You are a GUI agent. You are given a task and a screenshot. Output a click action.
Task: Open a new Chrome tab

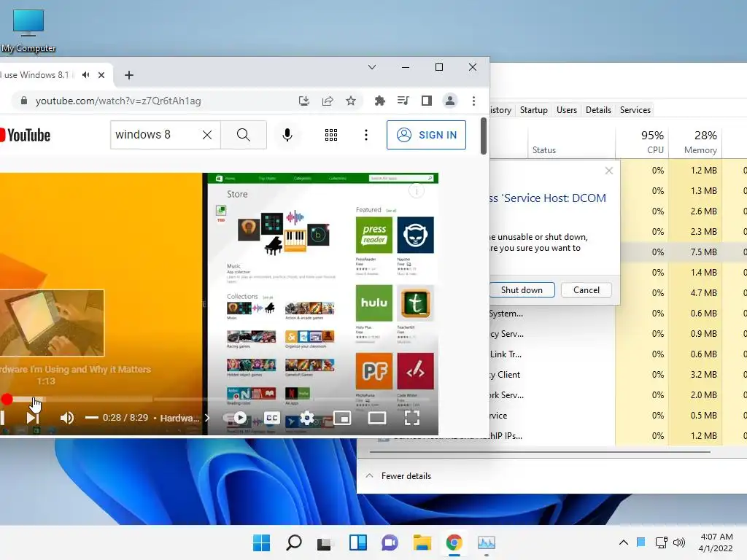pos(128,75)
